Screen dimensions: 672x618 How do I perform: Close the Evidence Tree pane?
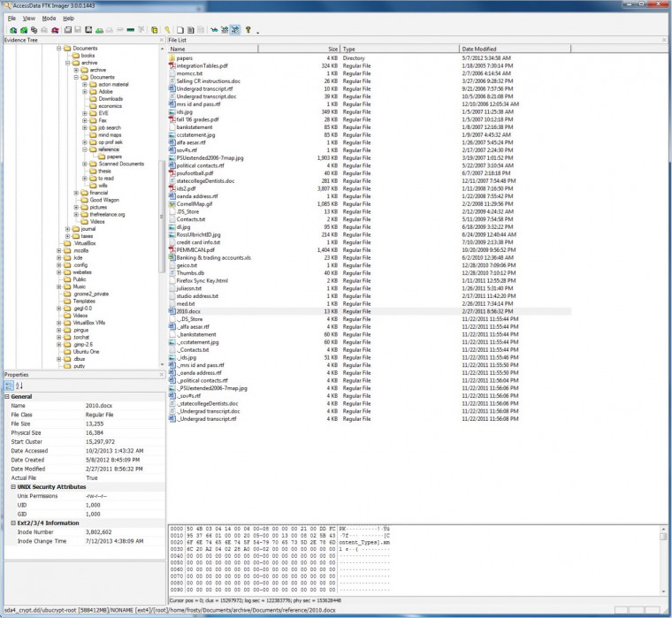(x=160, y=41)
